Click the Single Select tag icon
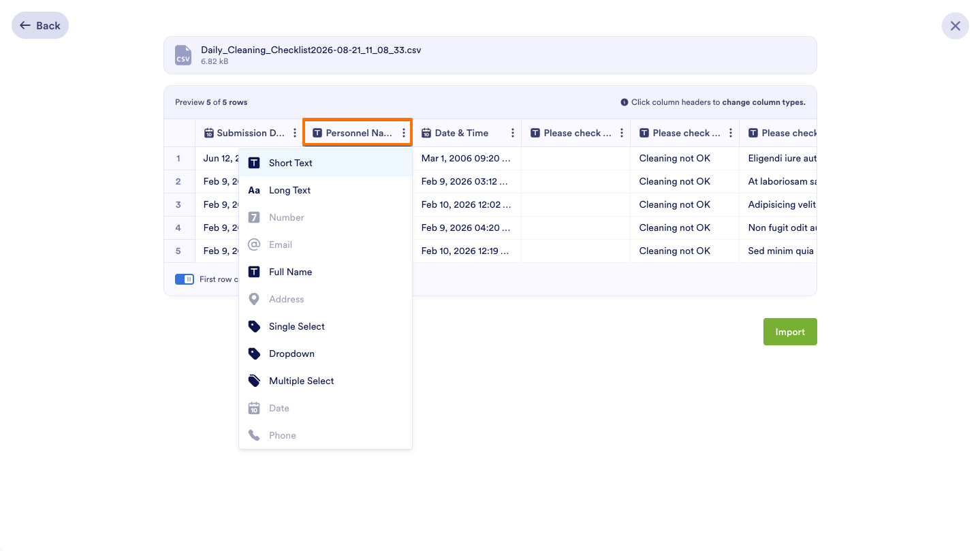The height and width of the screenshot is (551, 980). pos(254,326)
